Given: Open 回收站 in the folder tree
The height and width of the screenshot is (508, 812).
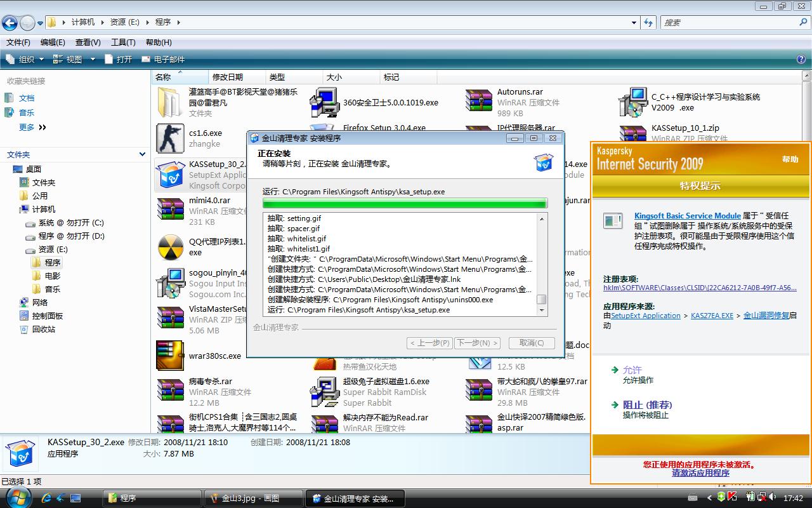Looking at the screenshot, I should [x=44, y=329].
